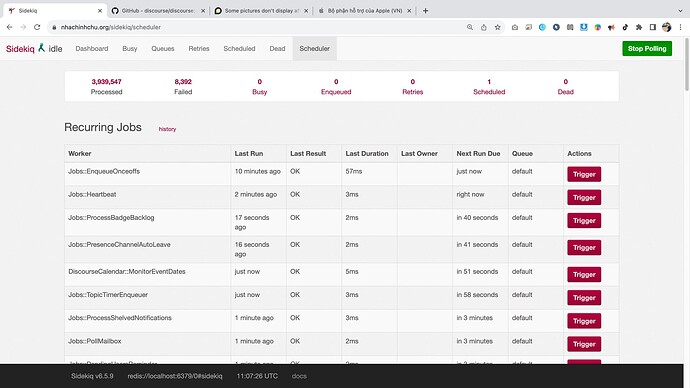Trigger the Jobs::TopicTimerEnqueuer job
The height and width of the screenshot is (388, 690).
pyautogui.click(x=584, y=298)
